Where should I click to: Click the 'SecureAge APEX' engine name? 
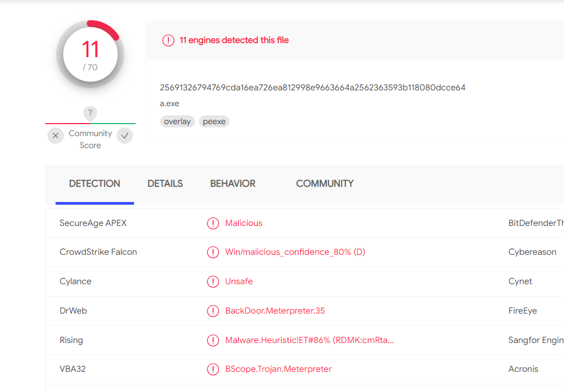point(93,223)
